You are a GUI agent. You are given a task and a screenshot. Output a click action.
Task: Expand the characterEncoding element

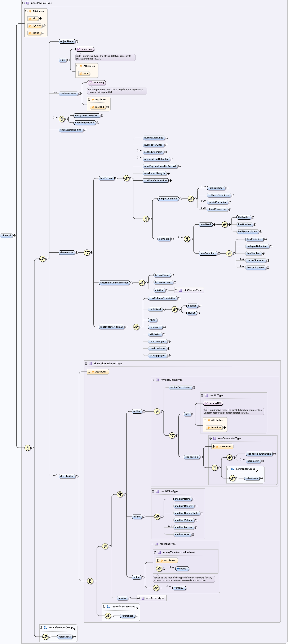pyautogui.click(x=85, y=130)
